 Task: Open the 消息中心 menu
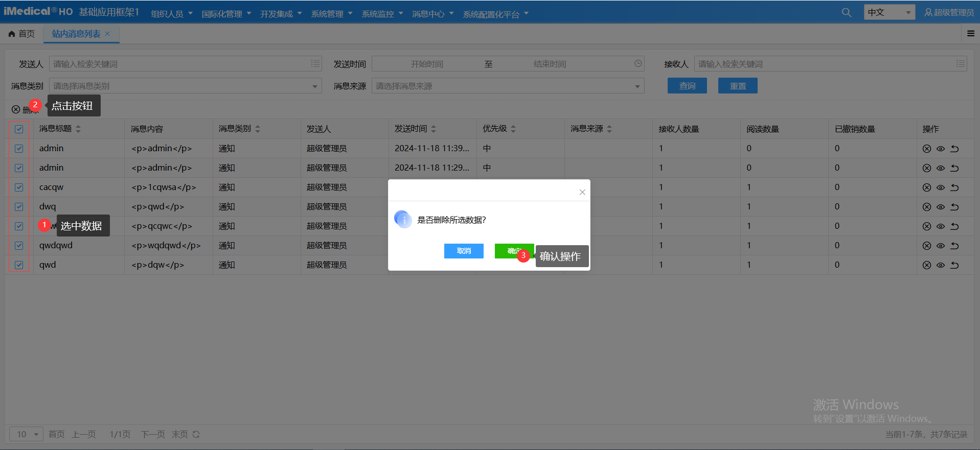433,14
